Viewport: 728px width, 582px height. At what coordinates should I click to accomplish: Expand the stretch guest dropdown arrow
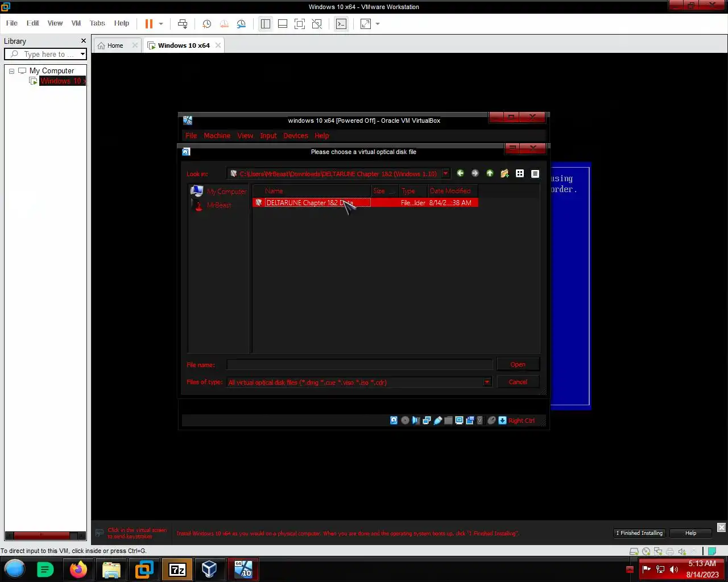(378, 24)
